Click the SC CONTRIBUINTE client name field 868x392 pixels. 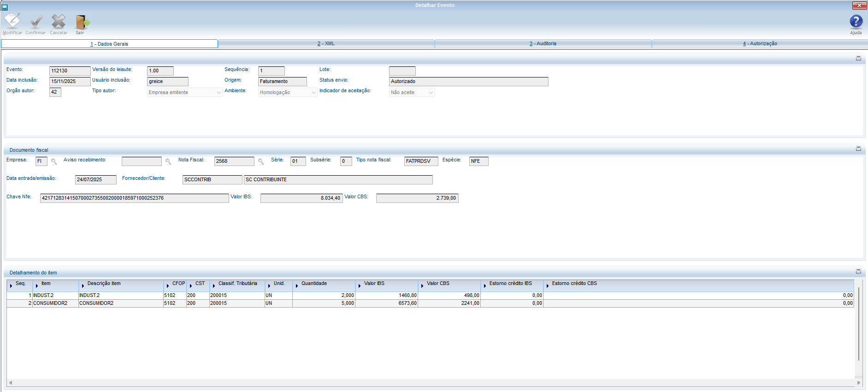click(x=338, y=180)
